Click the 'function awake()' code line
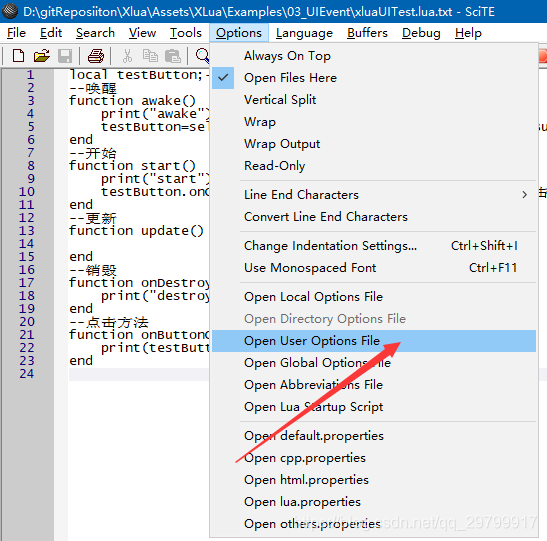The height and width of the screenshot is (541, 547). (x=133, y=101)
